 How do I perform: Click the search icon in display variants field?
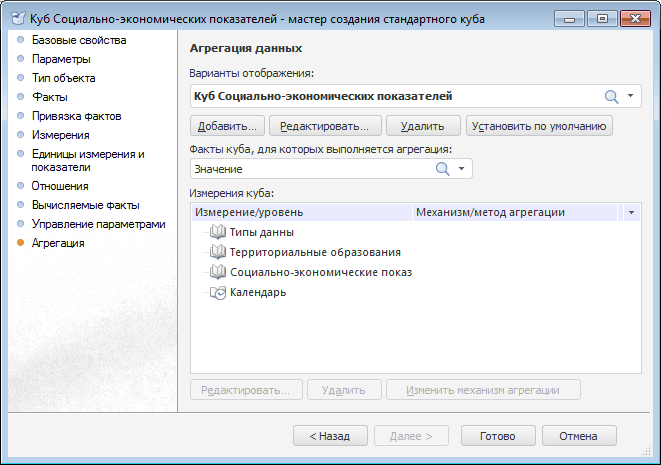pos(612,96)
